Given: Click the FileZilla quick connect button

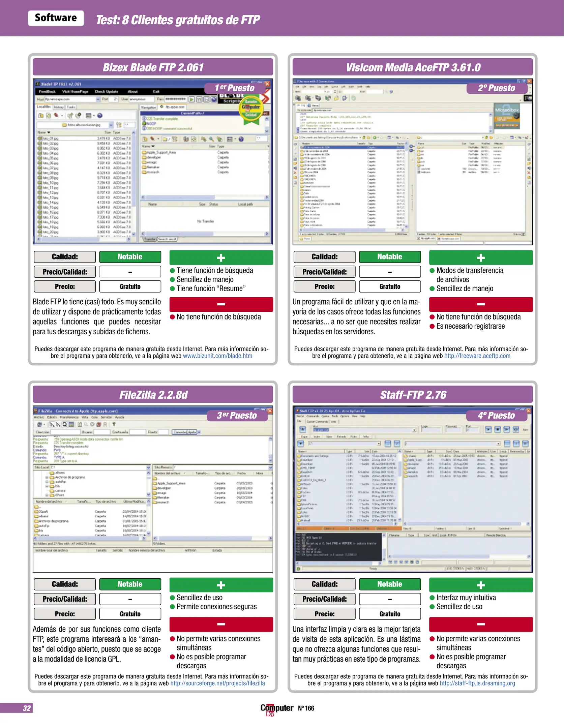Looking at the screenshot, I should pos(184,432).
